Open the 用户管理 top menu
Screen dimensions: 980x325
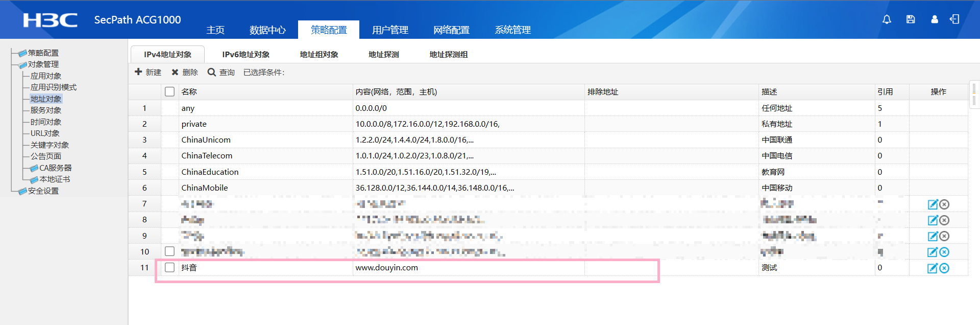pos(390,30)
